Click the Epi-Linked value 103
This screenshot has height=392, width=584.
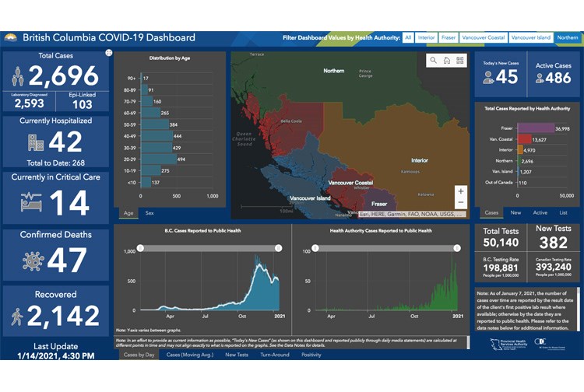coord(83,104)
